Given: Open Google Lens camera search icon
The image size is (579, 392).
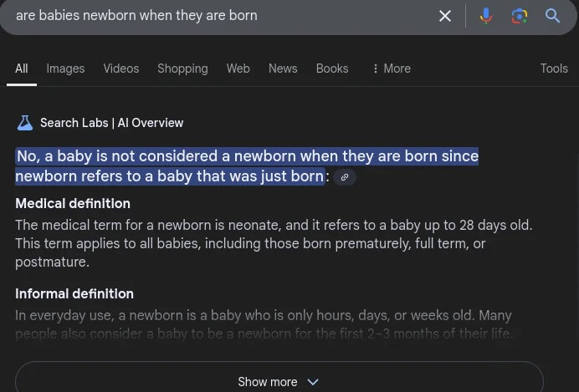Looking at the screenshot, I should point(520,16).
